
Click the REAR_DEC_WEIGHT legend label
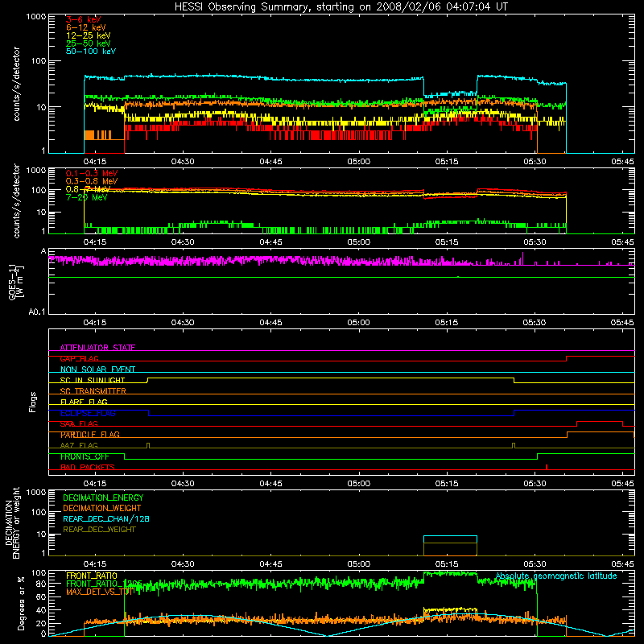pyautogui.click(x=99, y=530)
